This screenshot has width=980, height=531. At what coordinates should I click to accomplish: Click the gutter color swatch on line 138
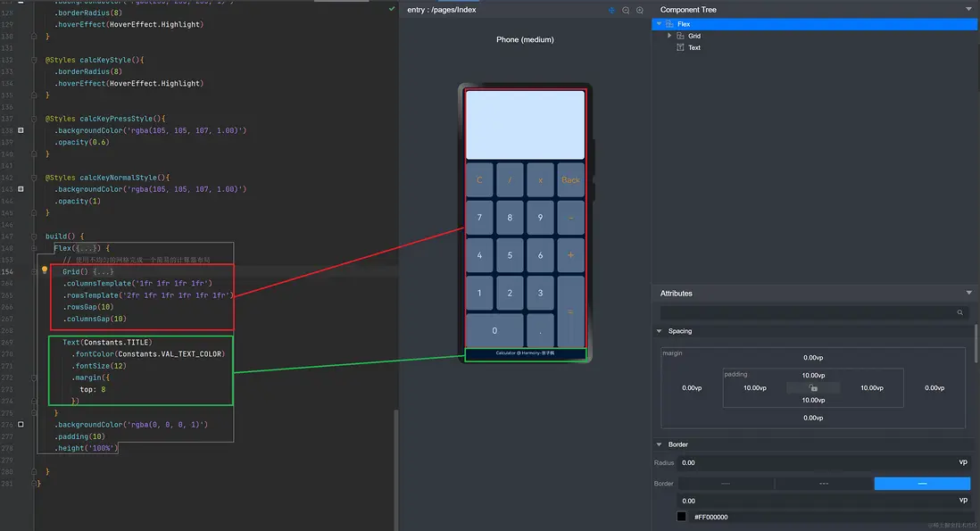click(x=21, y=130)
